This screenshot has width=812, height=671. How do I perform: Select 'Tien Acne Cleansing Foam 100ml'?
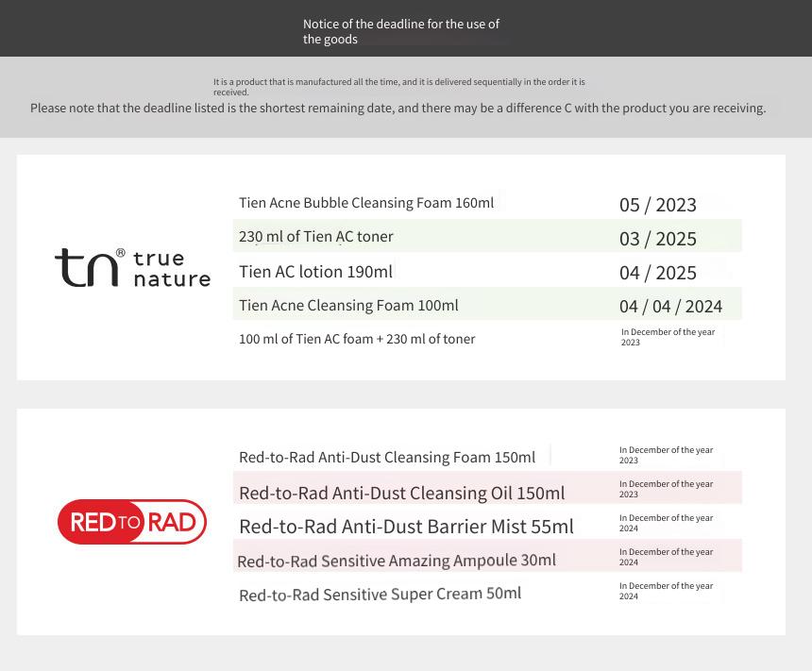click(x=348, y=306)
